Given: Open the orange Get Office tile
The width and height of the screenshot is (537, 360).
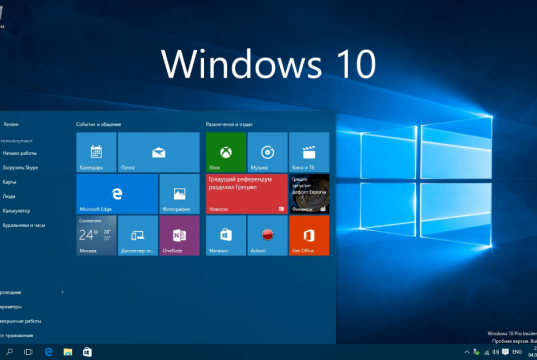Looking at the screenshot, I should click(x=309, y=236).
